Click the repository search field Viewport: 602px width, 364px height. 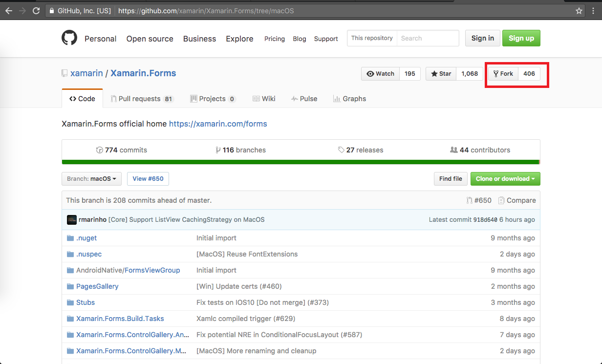click(x=428, y=38)
